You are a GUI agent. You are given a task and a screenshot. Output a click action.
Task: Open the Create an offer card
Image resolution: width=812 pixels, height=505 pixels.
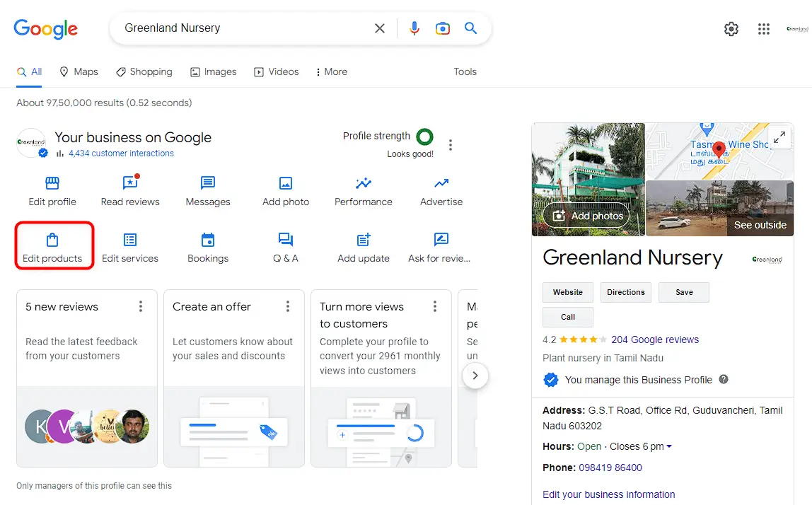234,378
